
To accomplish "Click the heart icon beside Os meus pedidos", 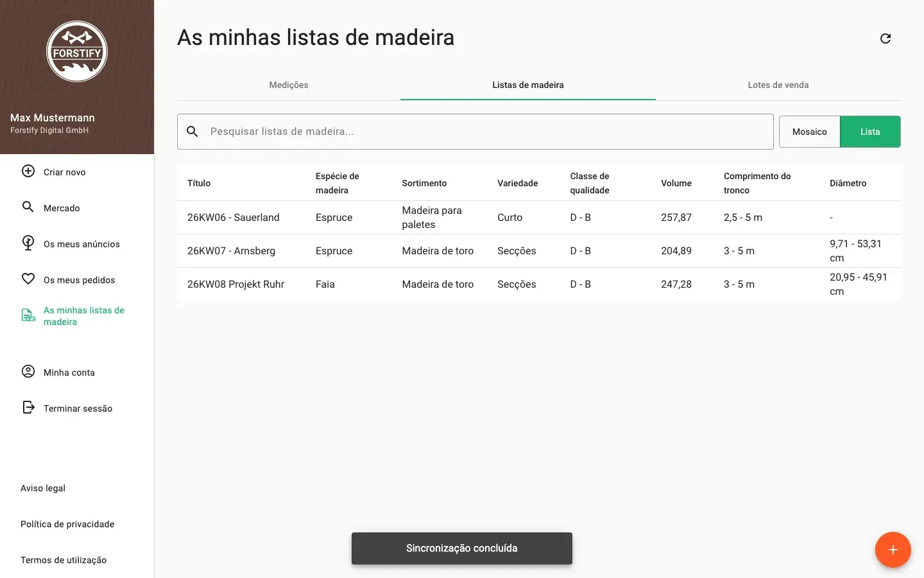I will coord(28,279).
